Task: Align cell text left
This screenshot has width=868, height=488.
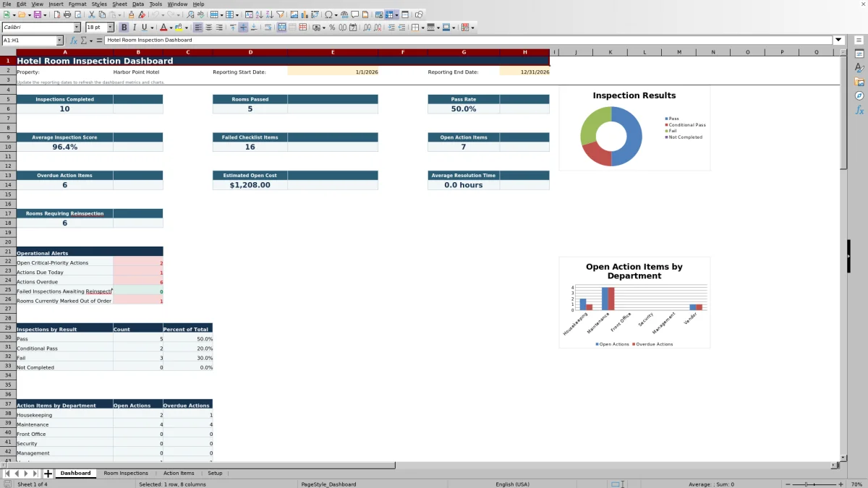Action: [198, 27]
